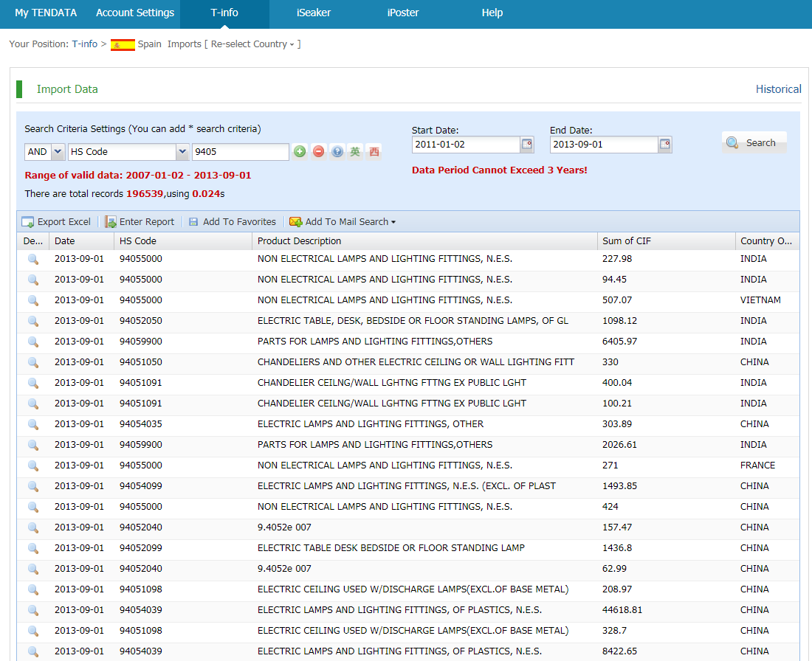This screenshot has width=812, height=661.
Task: Click the blue help question mark icon
Action: [x=337, y=151]
